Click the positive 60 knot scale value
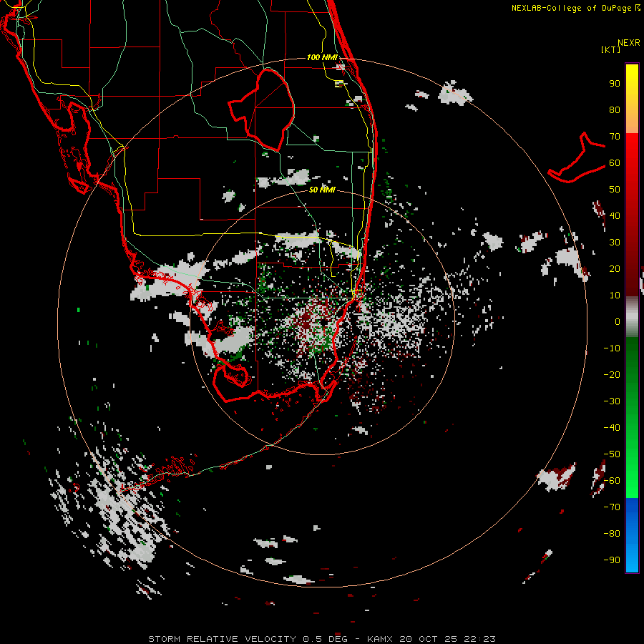The image size is (644, 644). [x=615, y=162]
